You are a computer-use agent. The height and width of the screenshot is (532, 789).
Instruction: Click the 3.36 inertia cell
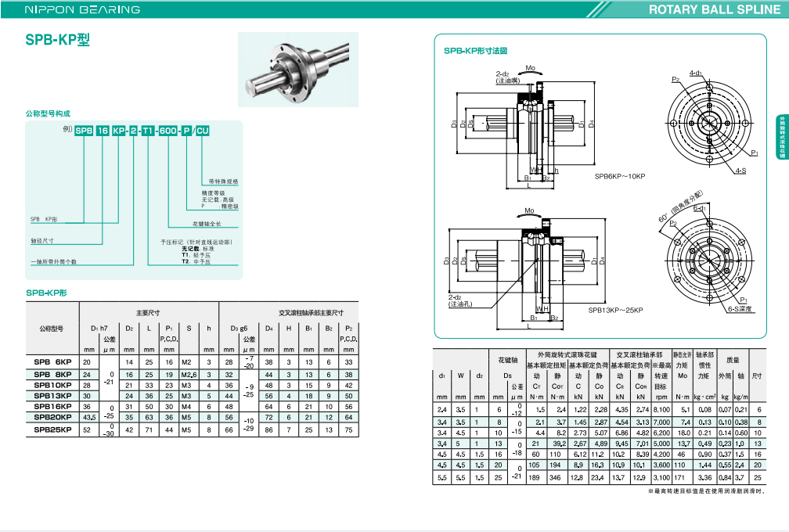(705, 478)
